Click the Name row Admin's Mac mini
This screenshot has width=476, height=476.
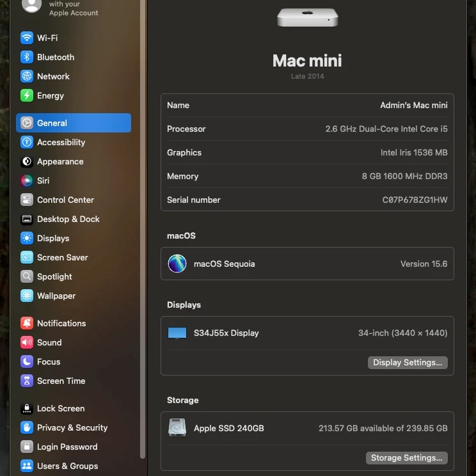[x=307, y=105]
